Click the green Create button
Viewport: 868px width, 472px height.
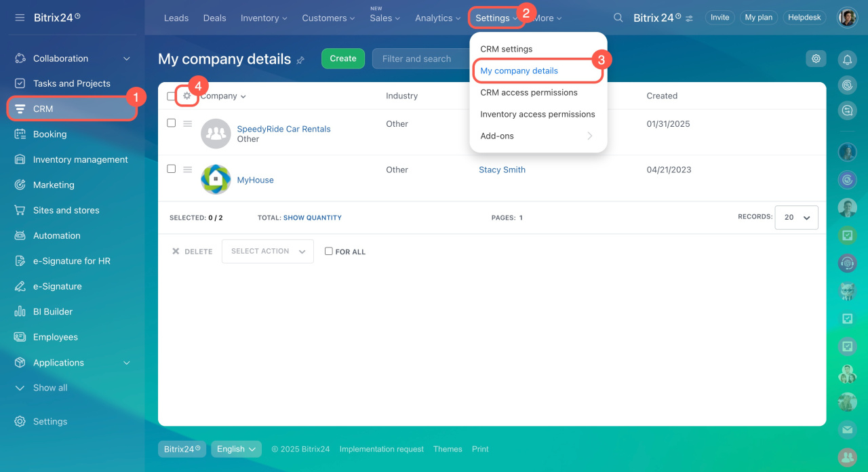(343, 58)
